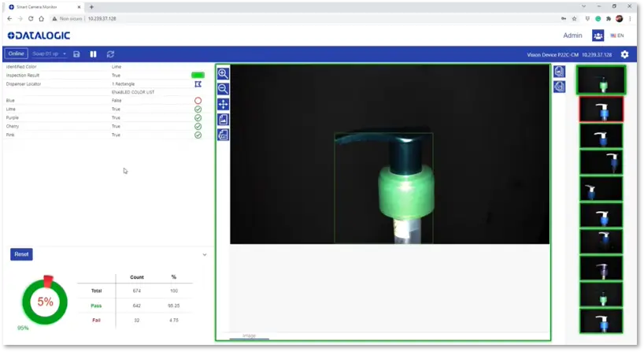Open the EN language selector
This screenshot has width=644, height=352.
[x=617, y=35]
